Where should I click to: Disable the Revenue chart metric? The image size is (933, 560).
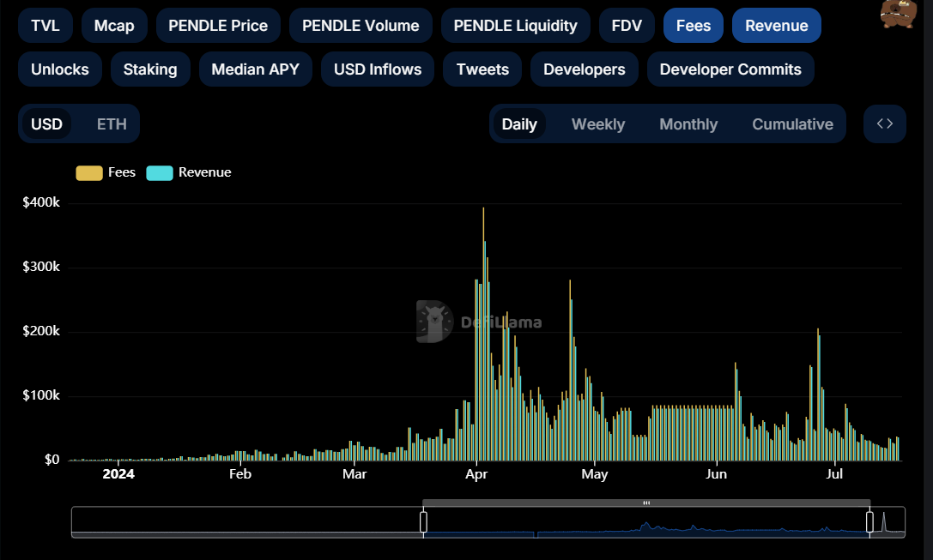(776, 26)
